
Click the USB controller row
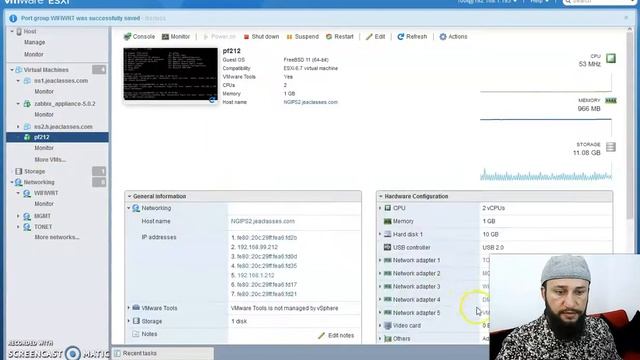[494, 247]
